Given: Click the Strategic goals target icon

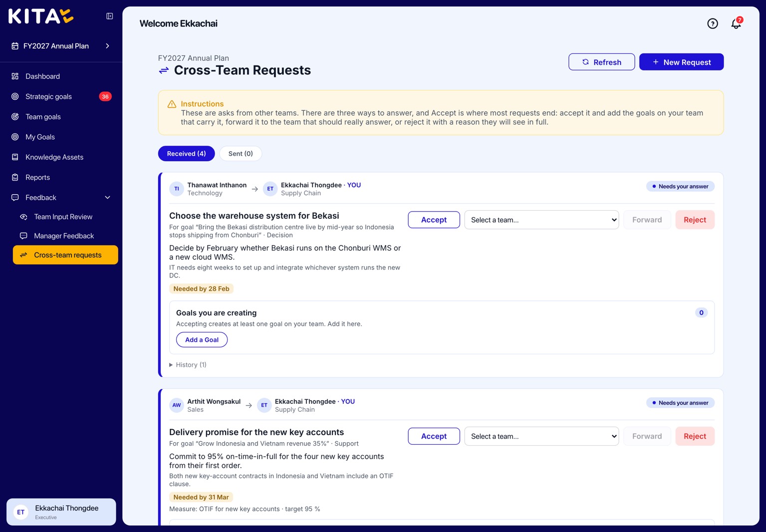Looking at the screenshot, I should (15, 96).
